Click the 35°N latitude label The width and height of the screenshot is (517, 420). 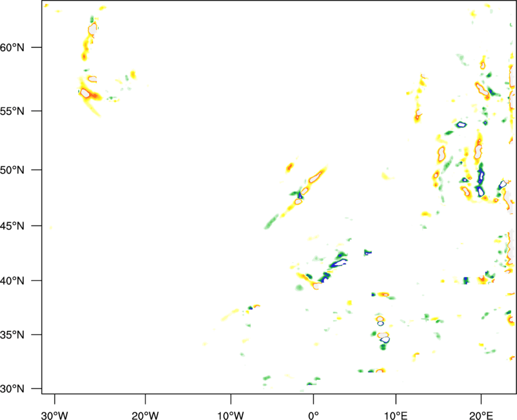tap(12, 335)
